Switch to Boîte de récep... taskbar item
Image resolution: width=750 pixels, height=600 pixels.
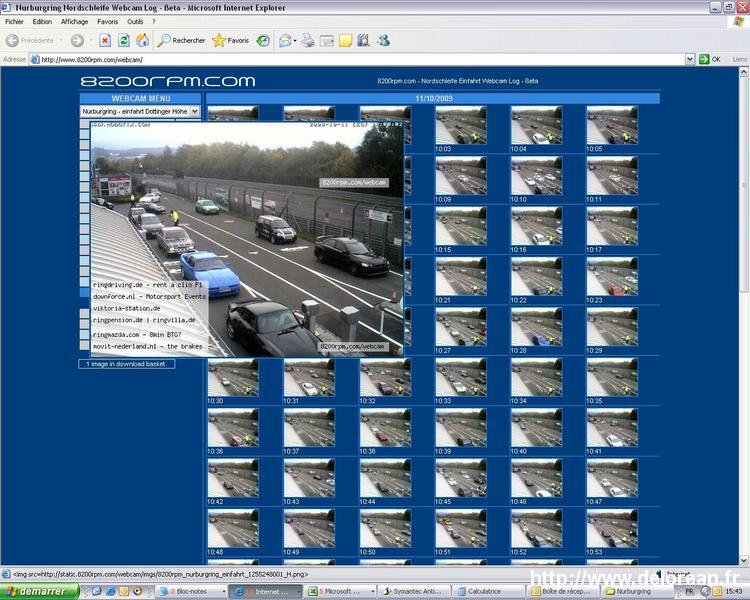click(x=563, y=592)
